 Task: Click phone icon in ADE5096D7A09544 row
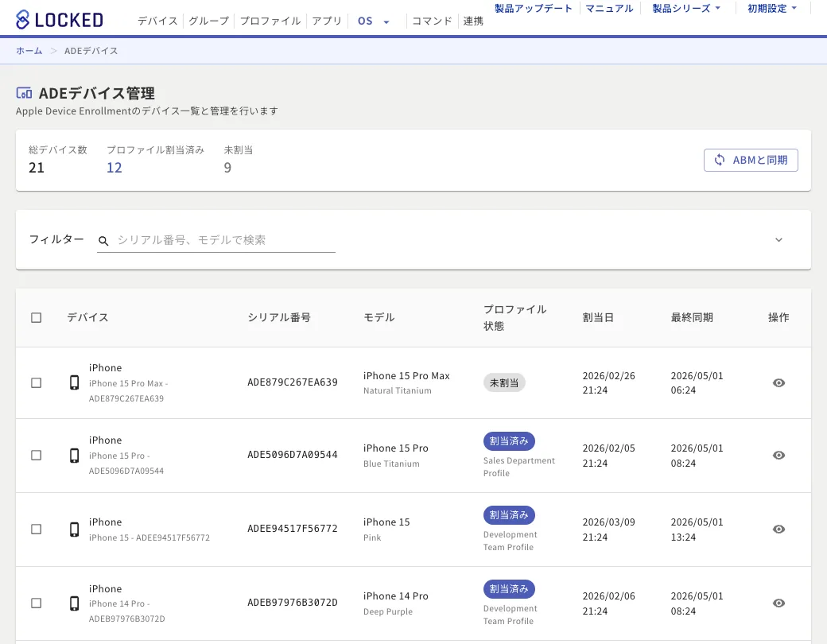75,456
